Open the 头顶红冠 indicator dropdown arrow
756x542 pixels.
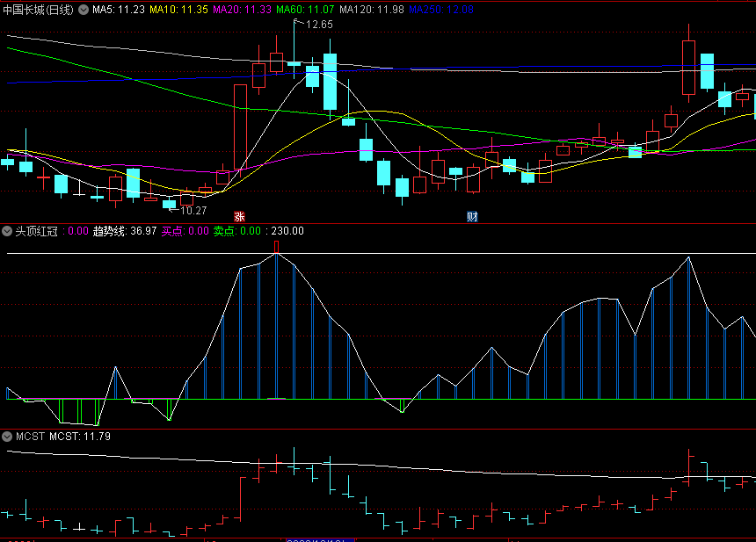pyautogui.click(x=7, y=231)
